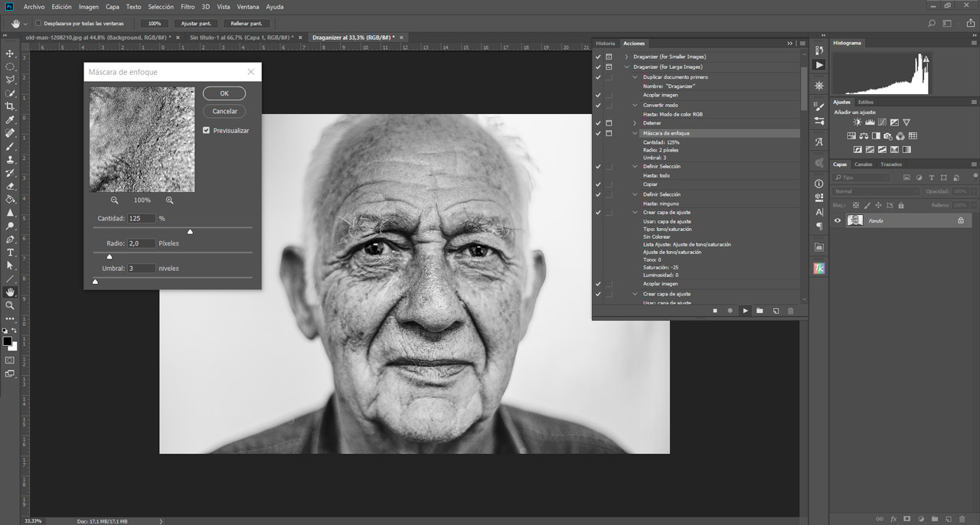The height and width of the screenshot is (525, 980).
Task: Expand 'Draganizer (for Smaller Images)' action
Action: [626, 57]
